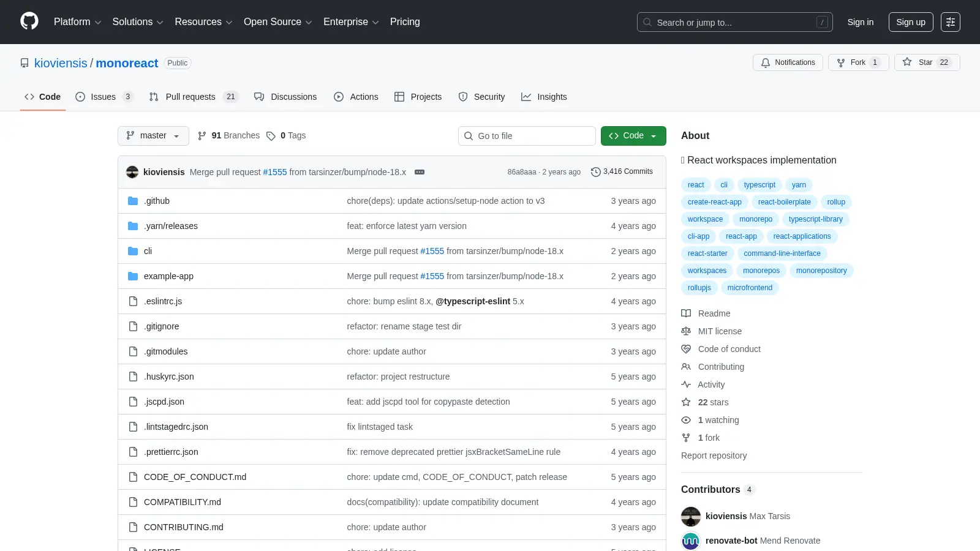The image size is (980, 551).
Task: Click the commit history clock icon
Action: click(x=595, y=172)
